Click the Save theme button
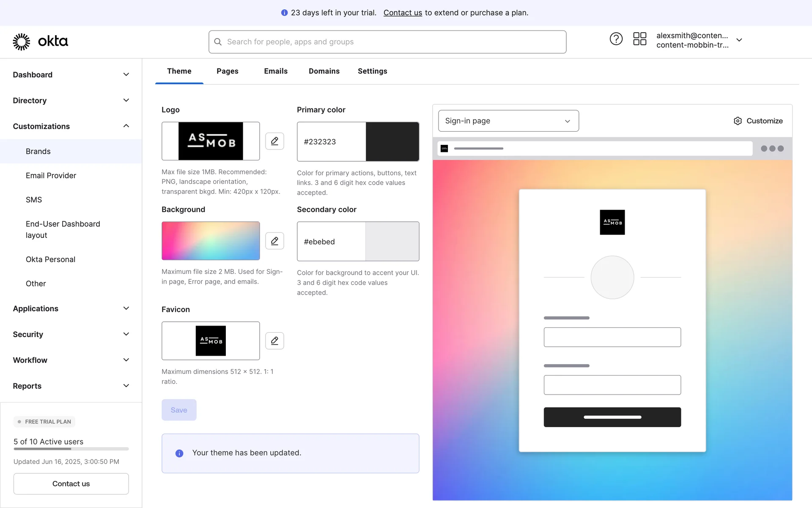This screenshot has width=812, height=508. 179,410
